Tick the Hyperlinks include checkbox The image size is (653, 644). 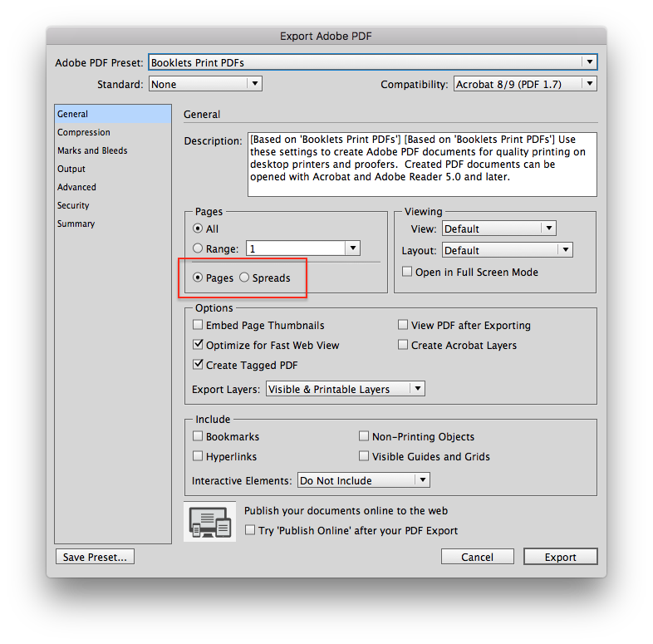point(198,456)
